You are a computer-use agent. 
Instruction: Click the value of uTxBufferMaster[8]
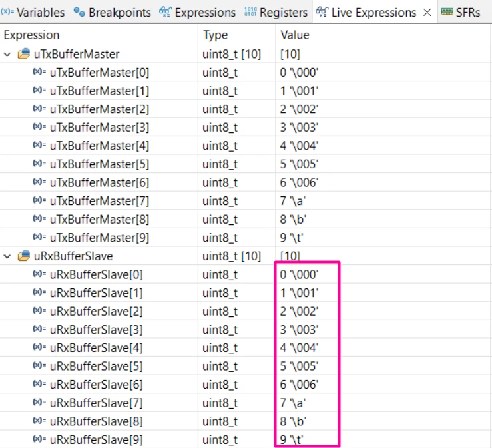point(293,219)
